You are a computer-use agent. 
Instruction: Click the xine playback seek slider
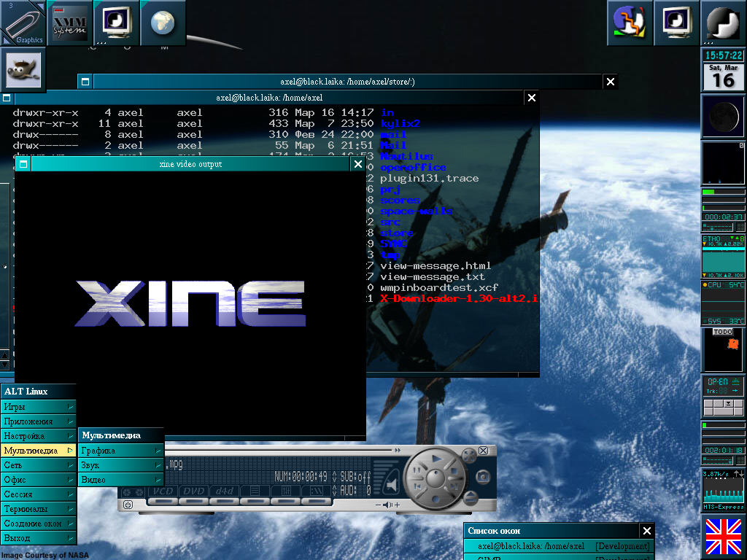pos(277,450)
